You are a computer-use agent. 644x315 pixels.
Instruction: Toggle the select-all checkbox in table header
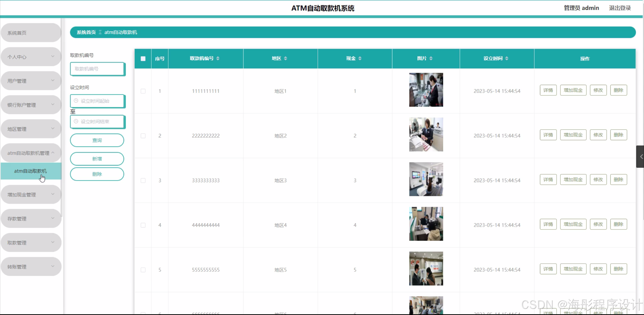coord(143,59)
